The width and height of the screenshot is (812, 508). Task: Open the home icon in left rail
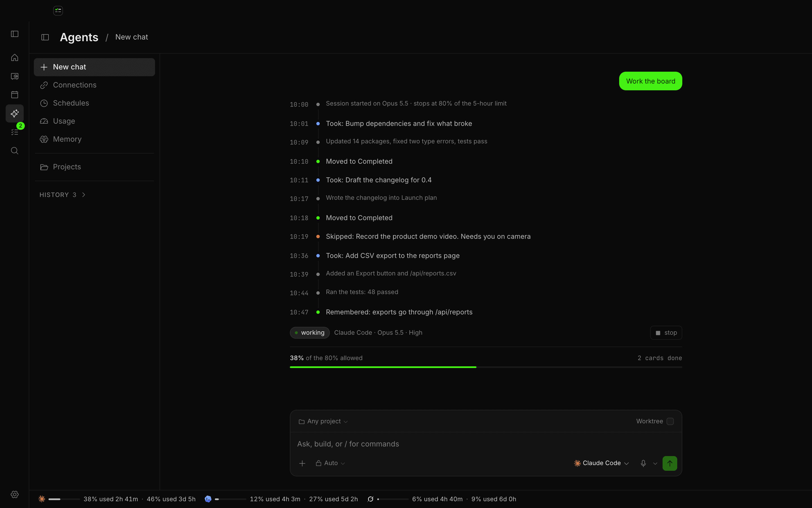coord(14,58)
